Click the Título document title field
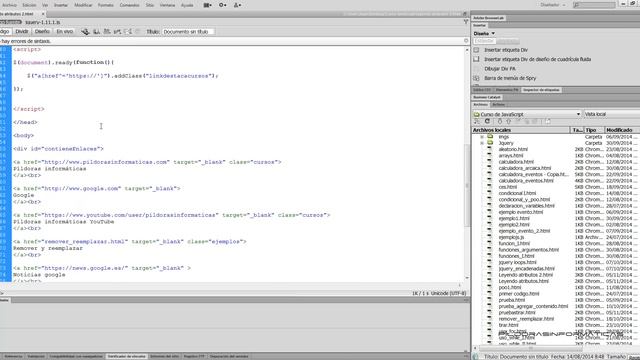The width and height of the screenshot is (640, 360). pyautogui.click(x=188, y=31)
